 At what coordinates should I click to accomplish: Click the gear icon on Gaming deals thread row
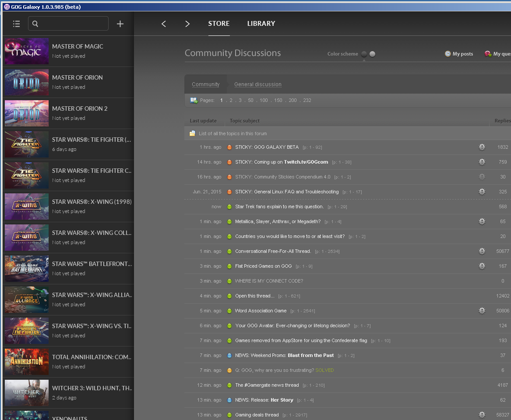tap(482, 415)
